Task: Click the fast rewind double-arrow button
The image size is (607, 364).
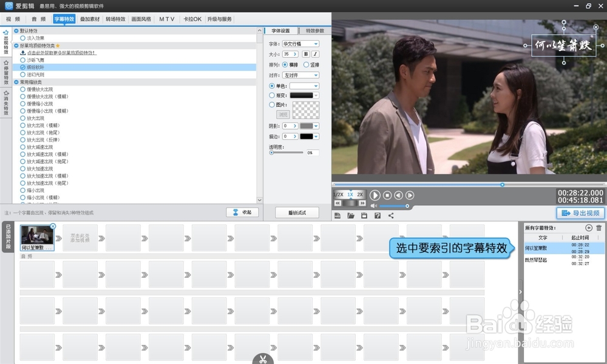Action: coord(338,203)
